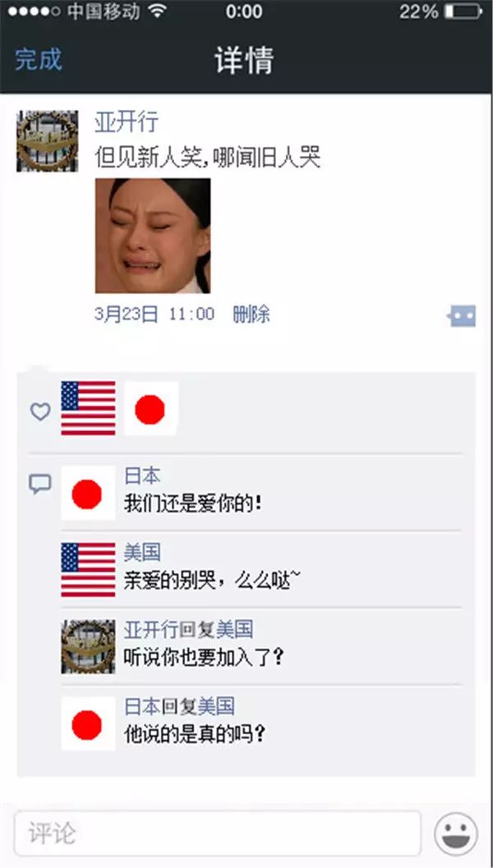Open 美国 flag avatar on second comment

(88, 570)
